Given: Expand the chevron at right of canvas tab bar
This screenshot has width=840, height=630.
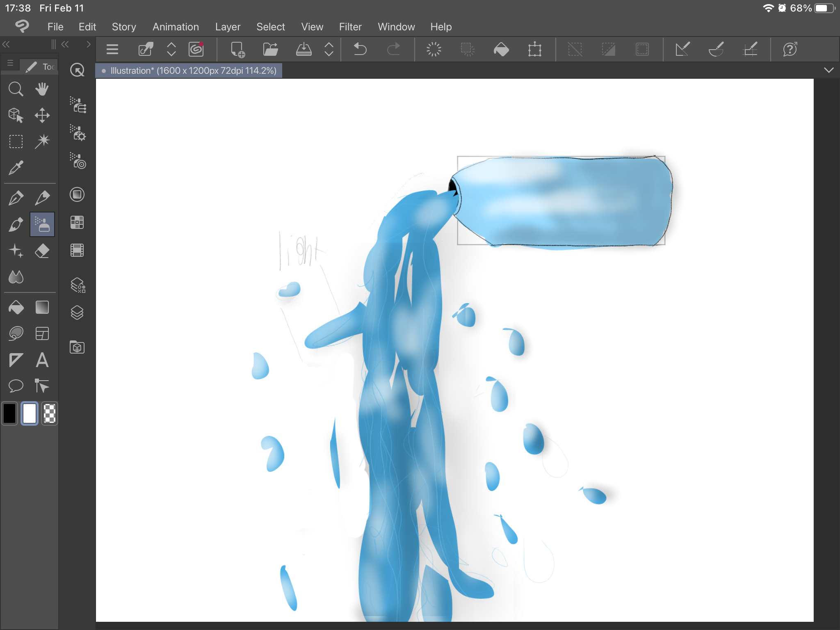Looking at the screenshot, I should pos(829,70).
